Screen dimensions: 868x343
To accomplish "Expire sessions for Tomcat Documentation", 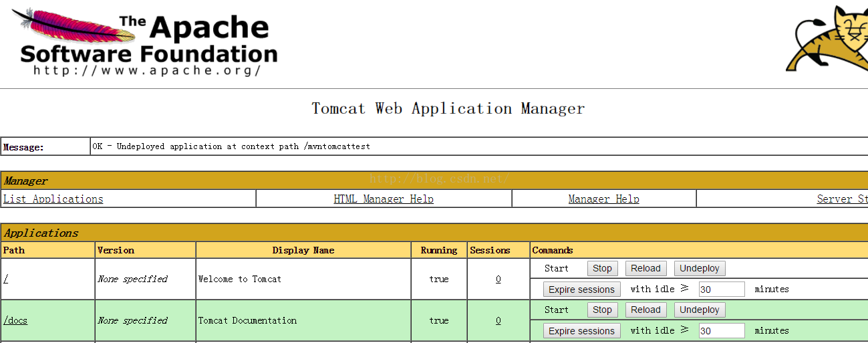I will pyautogui.click(x=581, y=331).
